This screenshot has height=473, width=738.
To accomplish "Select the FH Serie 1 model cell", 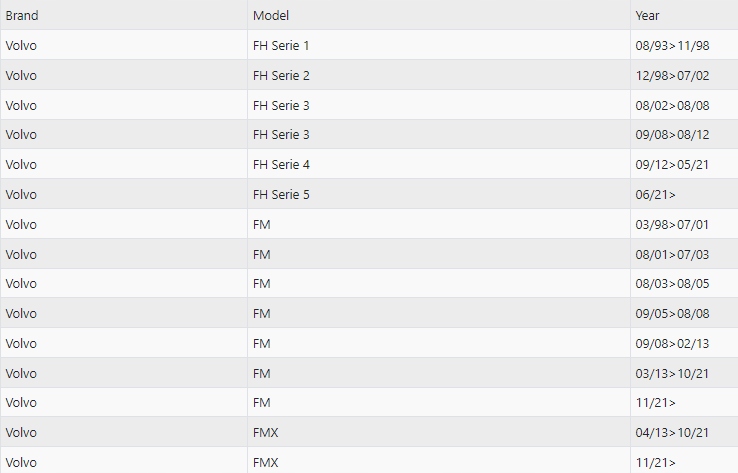I will pos(281,46).
